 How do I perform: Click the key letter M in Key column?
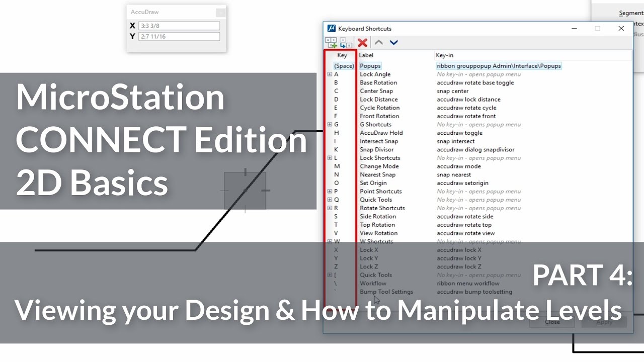point(337,166)
